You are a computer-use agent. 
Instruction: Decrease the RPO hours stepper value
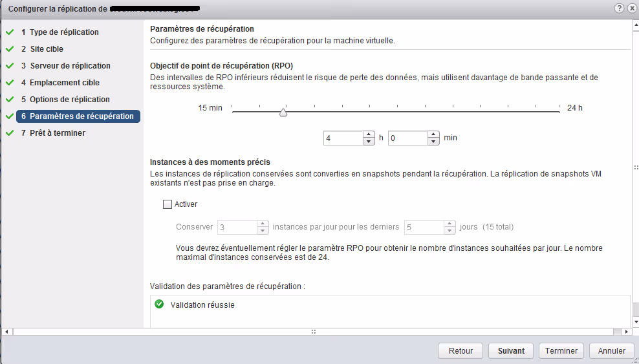[369, 141]
